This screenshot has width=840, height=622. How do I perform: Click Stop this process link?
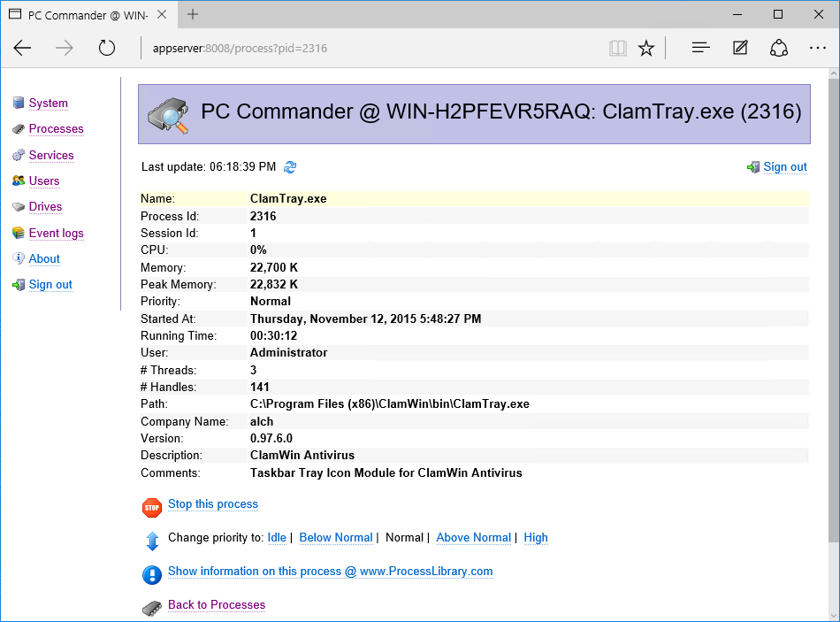click(x=213, y=504)
